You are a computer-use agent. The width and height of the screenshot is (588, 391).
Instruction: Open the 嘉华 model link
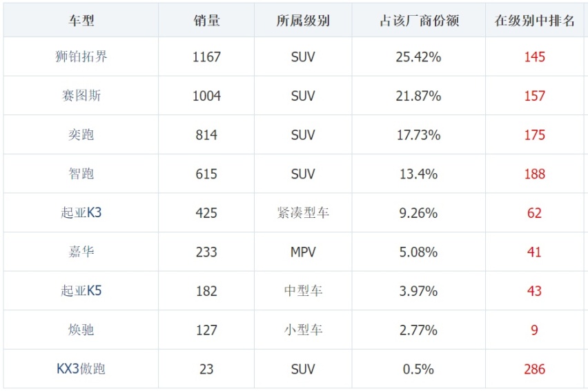tap(81, 252)
